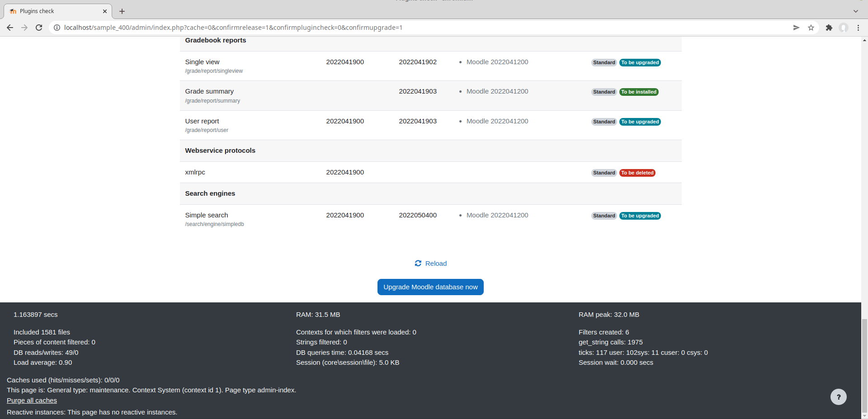868x419 pixels.
Task: Click the /grade/report/singleview path
Action: point(214,71)
